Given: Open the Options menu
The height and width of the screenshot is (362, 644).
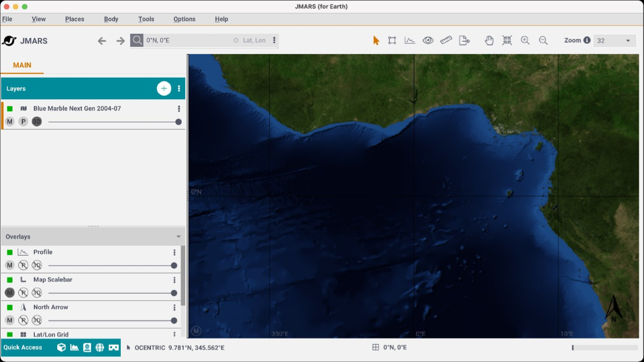Looking at the screenshot, I should (184, 19).
